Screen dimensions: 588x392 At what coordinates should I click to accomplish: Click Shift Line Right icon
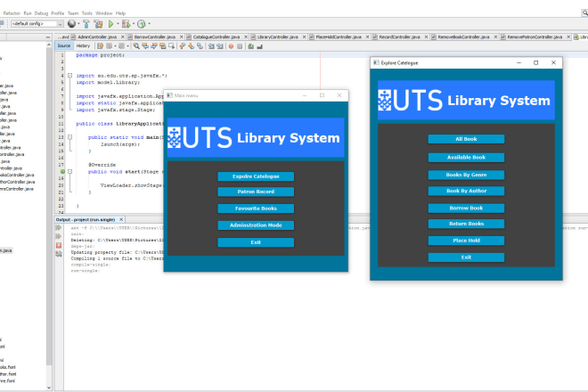point(220,46)
